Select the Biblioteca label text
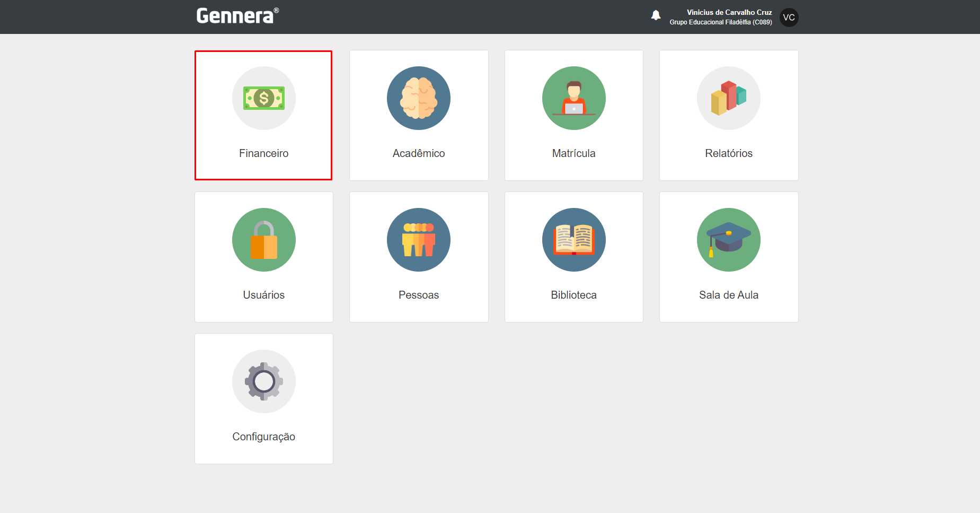 (x=573, y=295)
